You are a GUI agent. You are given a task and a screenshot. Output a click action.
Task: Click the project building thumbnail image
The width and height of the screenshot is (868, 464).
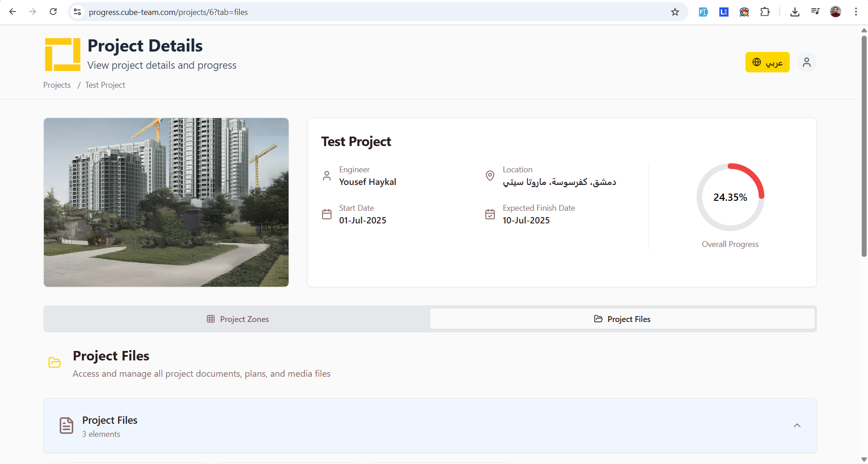[x=166, y=202]
